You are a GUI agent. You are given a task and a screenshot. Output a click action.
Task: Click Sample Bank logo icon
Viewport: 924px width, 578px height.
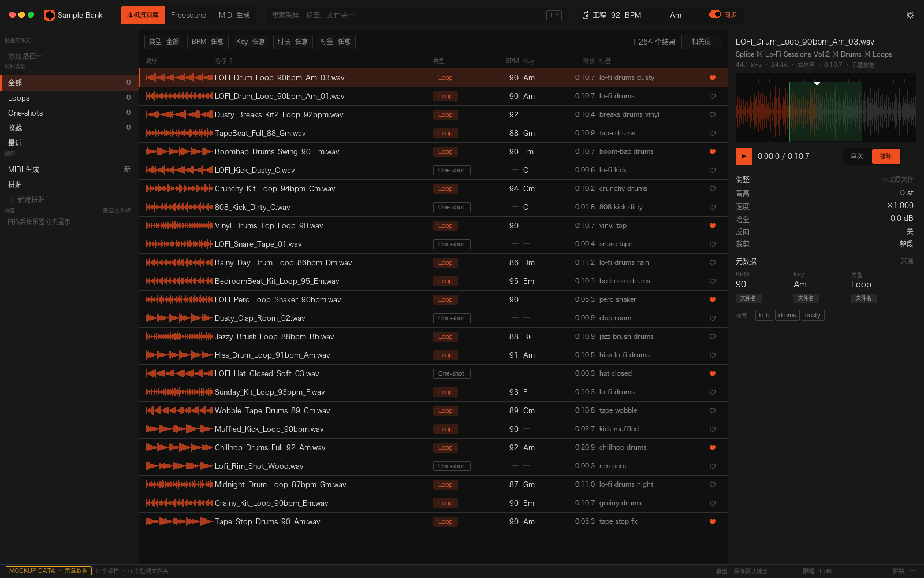point(50,15)
